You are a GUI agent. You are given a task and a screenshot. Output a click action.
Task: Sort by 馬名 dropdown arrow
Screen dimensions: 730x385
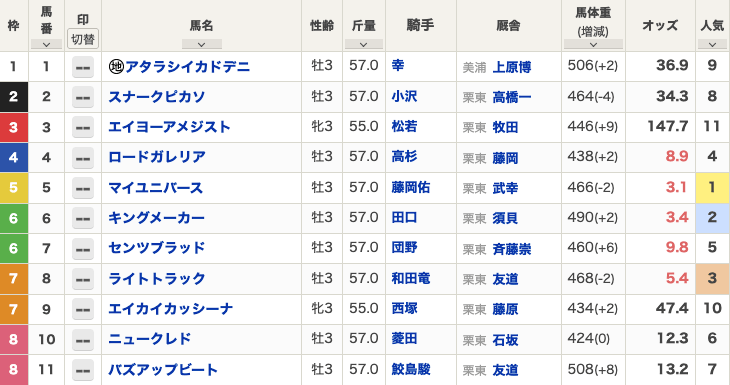pos(202,45)
